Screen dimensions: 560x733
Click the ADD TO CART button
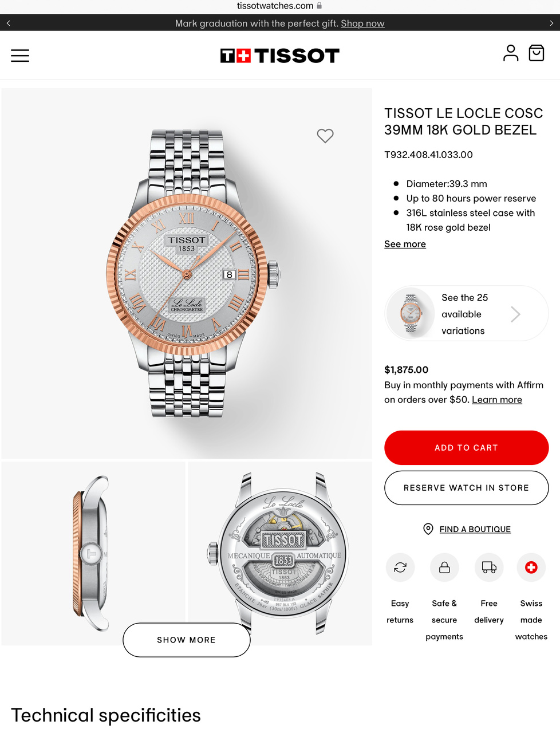(x=466, y=448)
